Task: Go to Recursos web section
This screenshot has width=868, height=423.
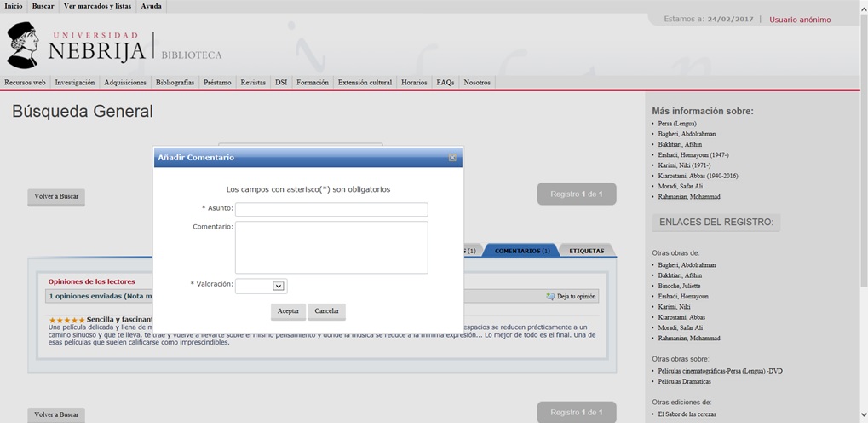Action: coord(25,83)
